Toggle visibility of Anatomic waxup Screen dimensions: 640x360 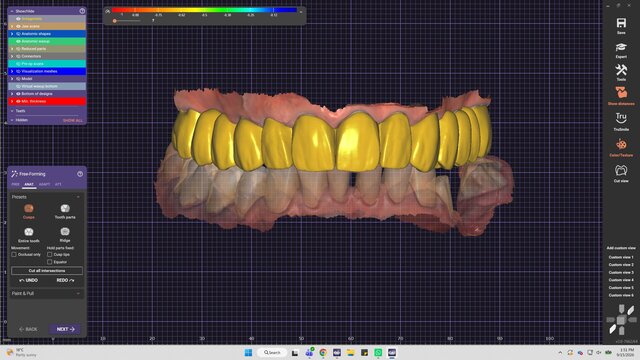click(x=18, y=41)
